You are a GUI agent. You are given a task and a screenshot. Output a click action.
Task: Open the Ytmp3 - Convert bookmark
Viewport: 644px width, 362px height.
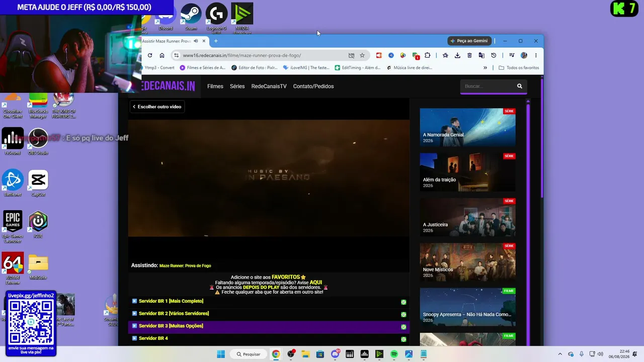pyautogui.click(x=157, y=67)
